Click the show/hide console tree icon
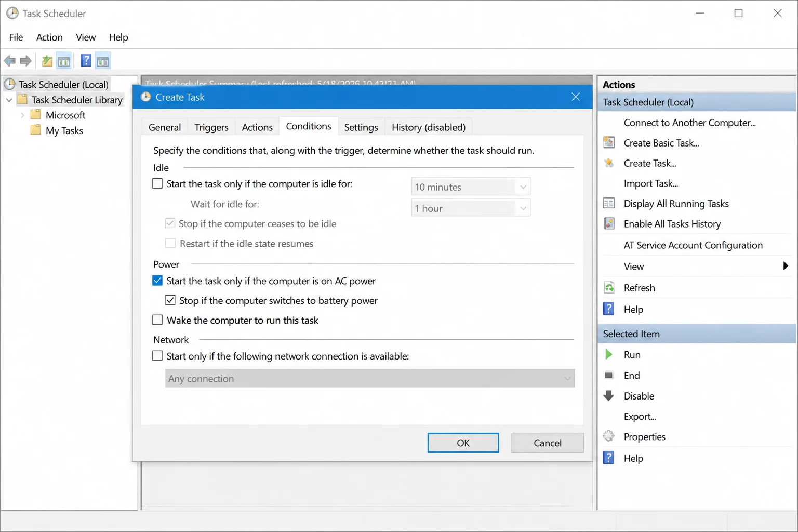 (x=64, y=61)
